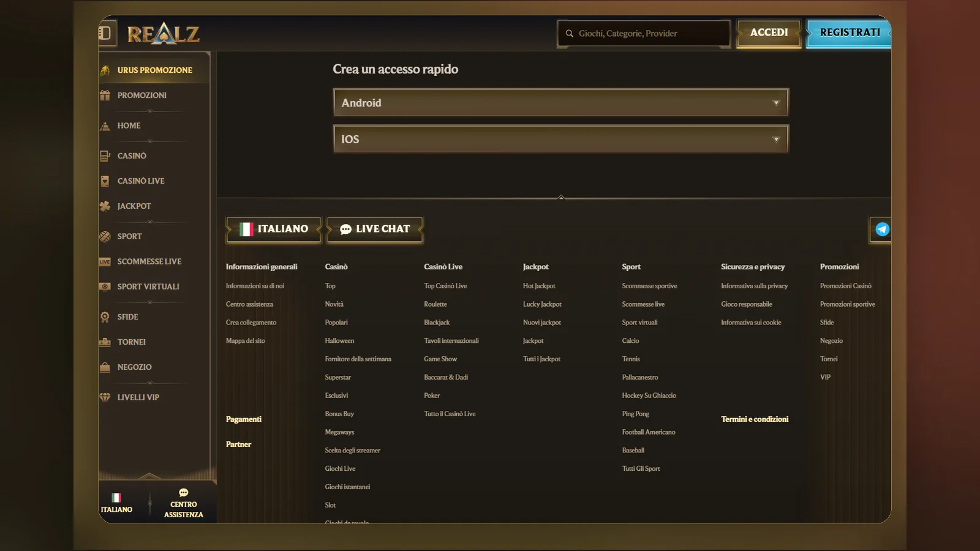Open the Gioco responsabile link

pyautogui.click(x=747, y=304)
